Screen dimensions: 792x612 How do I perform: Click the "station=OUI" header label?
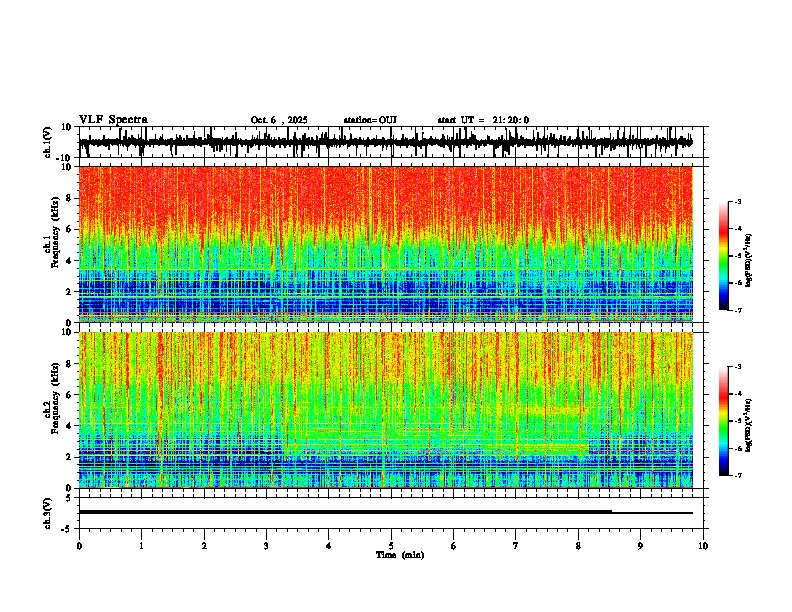click(370, 120)
